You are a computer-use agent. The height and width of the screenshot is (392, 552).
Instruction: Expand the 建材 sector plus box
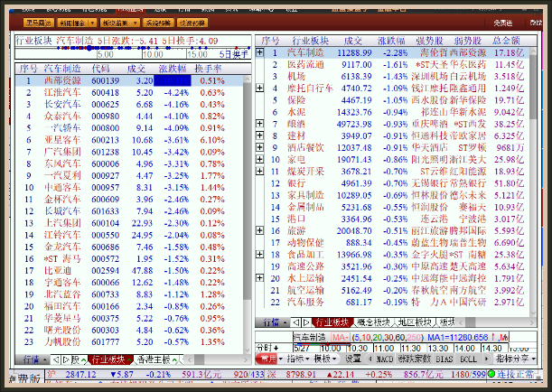260,135
